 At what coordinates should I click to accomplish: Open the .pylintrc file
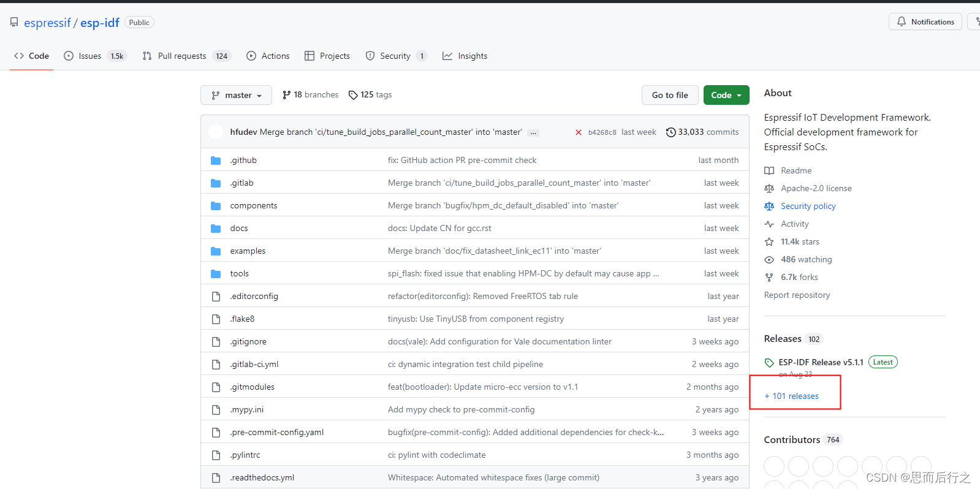point(245,455)
